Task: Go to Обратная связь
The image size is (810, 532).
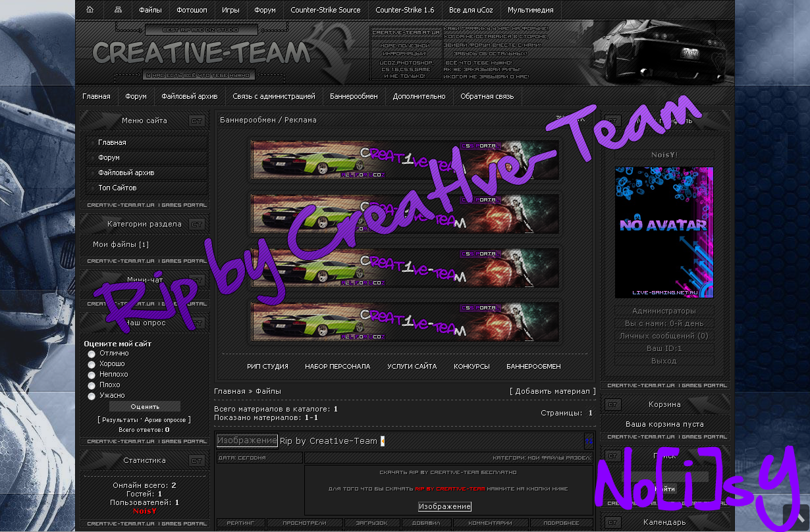Action: [487, 96]
